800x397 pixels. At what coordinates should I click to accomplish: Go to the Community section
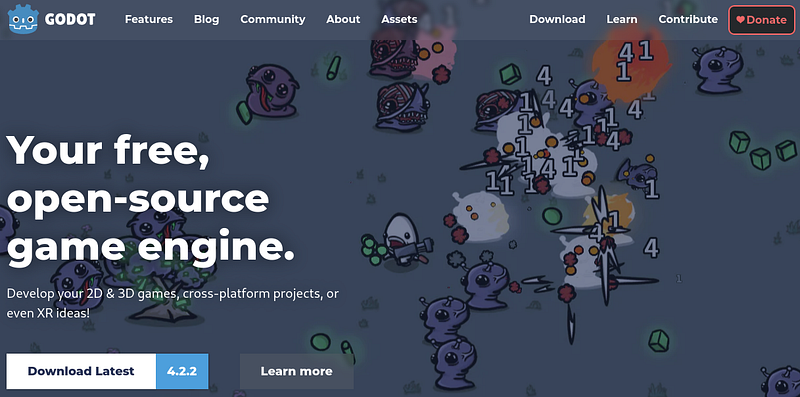point(273,19)
